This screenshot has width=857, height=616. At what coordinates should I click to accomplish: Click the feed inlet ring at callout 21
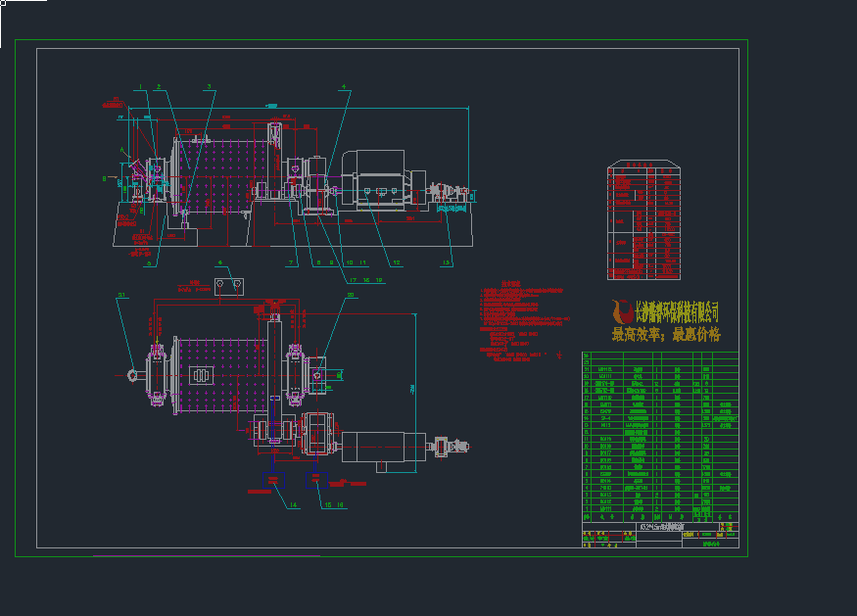pos(135,372)
